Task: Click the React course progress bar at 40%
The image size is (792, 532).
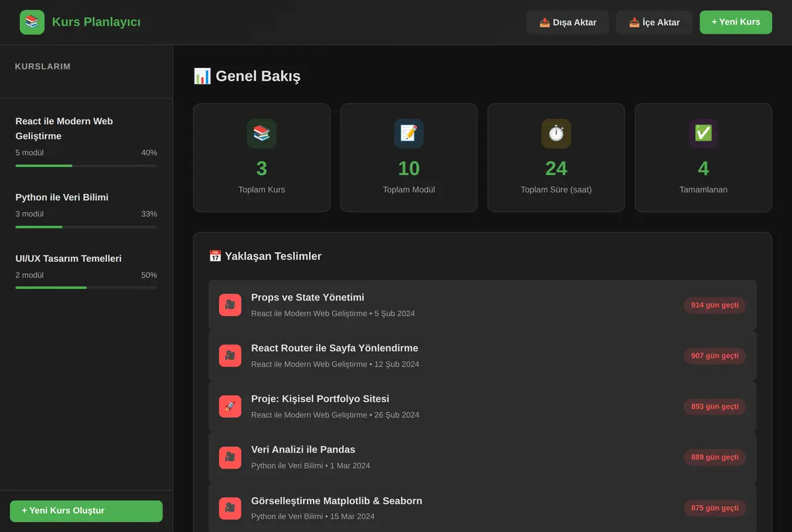Action: 86,166
